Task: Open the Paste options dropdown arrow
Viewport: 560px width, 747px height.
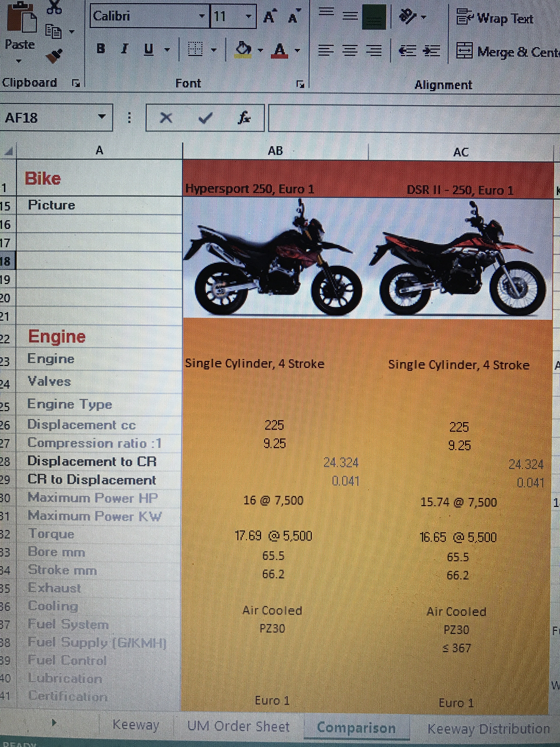Action: 19,61
